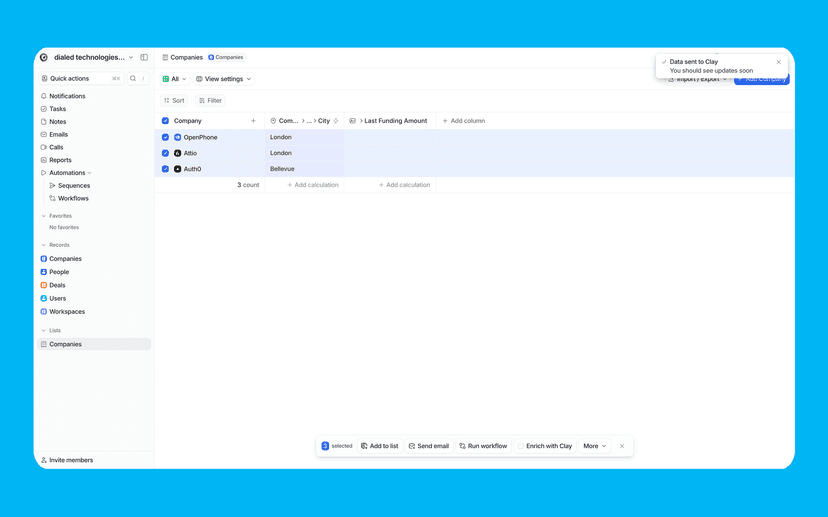Open Workflows under Automations
The height and width of the screenshot is (517, 828).
[x=73, y=198]
